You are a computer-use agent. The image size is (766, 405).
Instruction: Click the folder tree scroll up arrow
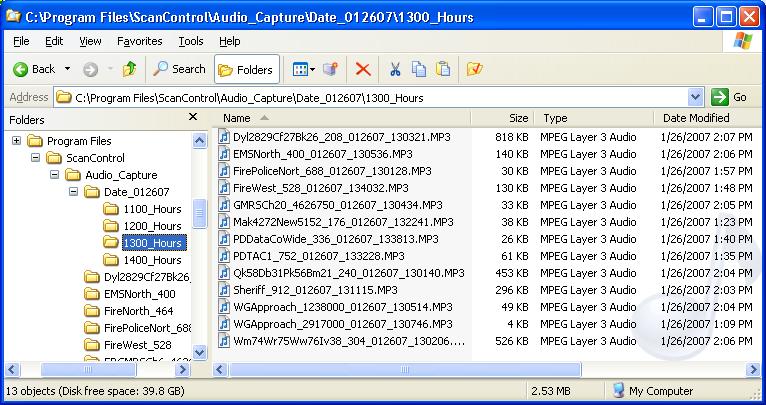point(199,141)
